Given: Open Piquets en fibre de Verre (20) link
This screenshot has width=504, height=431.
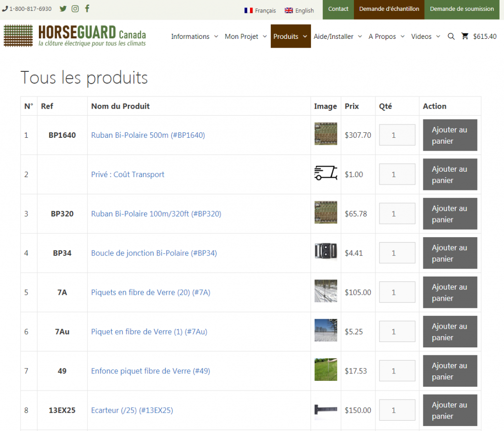Looking at the screenshot, I should (x=151, y=292).
